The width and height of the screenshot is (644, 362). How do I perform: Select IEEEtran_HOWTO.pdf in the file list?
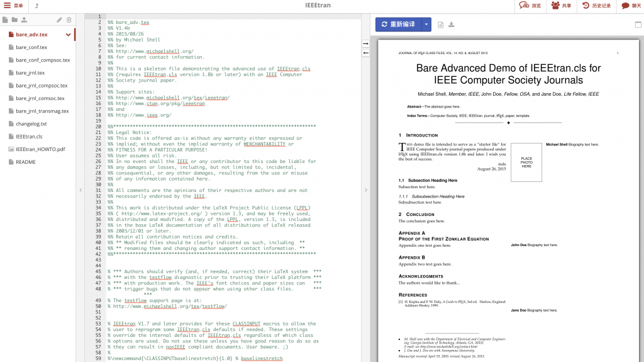39,149
